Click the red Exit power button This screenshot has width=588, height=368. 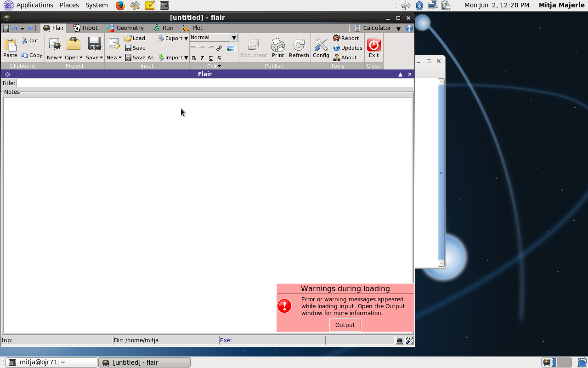pyautogui.click(x=374, y=45)
